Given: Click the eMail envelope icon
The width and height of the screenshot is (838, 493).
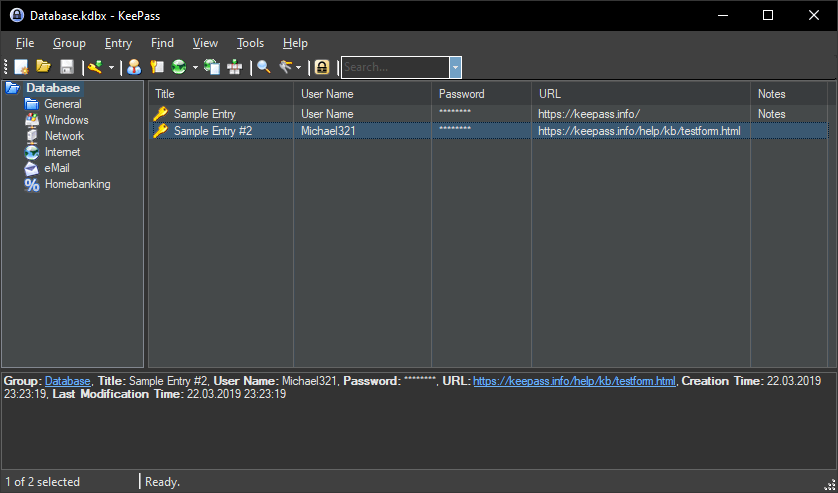Looking at the screenshot, I should [x=32, y=168].
